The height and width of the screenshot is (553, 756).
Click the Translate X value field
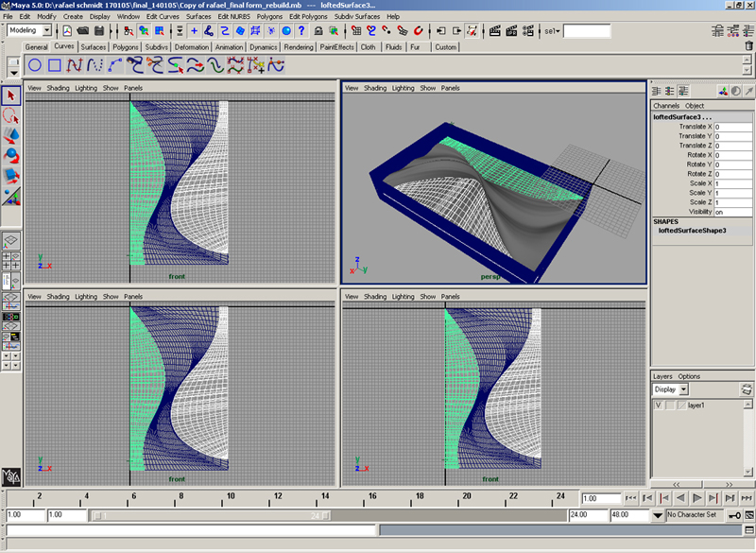click(x=732, y=127)
